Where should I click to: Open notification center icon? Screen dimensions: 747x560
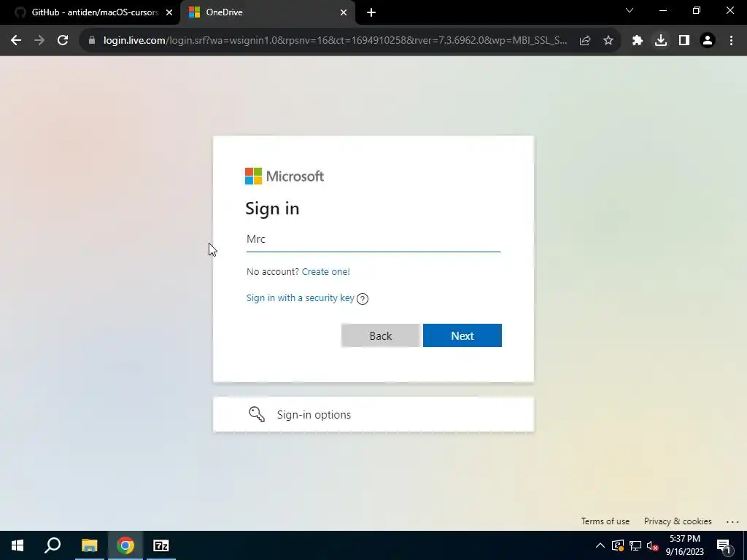(x=723, y=545)
